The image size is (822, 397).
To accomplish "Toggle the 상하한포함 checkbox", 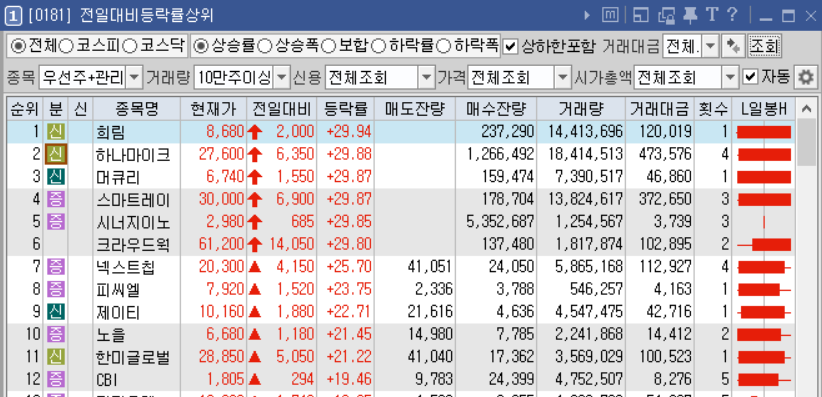I will pyautogui.click(x=510, y=47).
